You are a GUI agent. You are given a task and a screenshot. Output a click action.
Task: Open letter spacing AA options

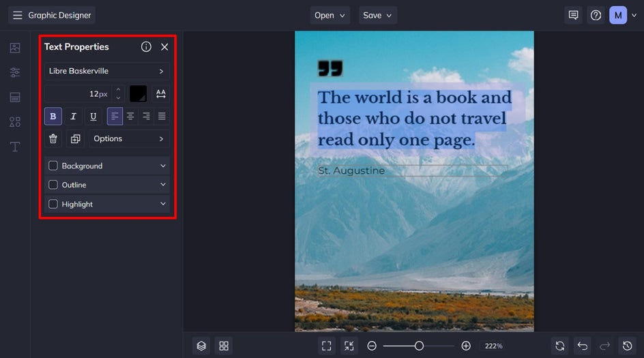[x=161, y=93]
